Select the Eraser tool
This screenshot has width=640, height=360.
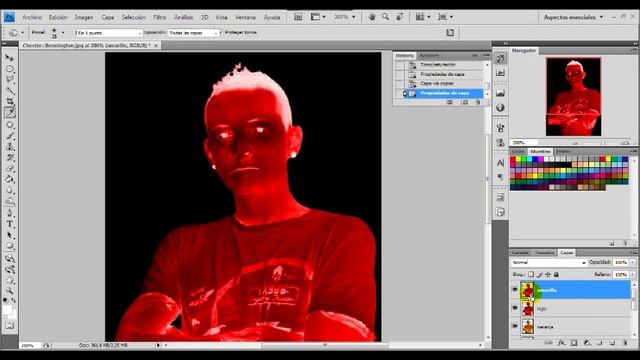click(x=9, y=169)
